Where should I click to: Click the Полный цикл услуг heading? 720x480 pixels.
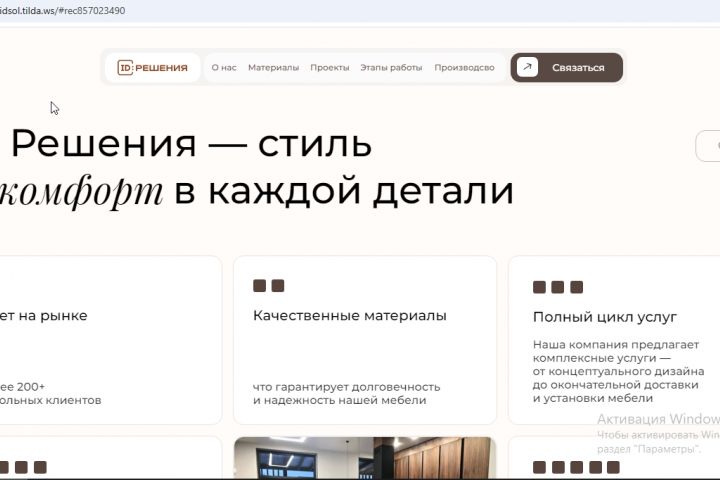[x=605, y=317]
